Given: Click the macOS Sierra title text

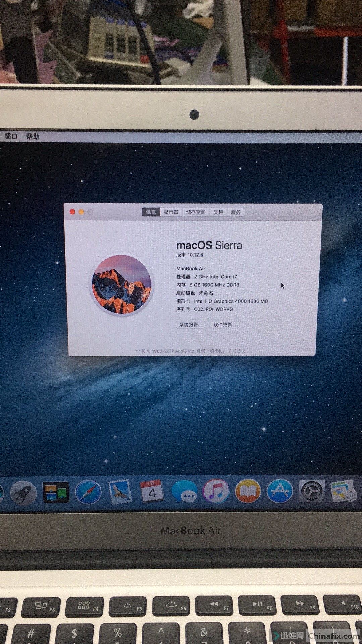Looking at the screenshot, I should 209,245.
